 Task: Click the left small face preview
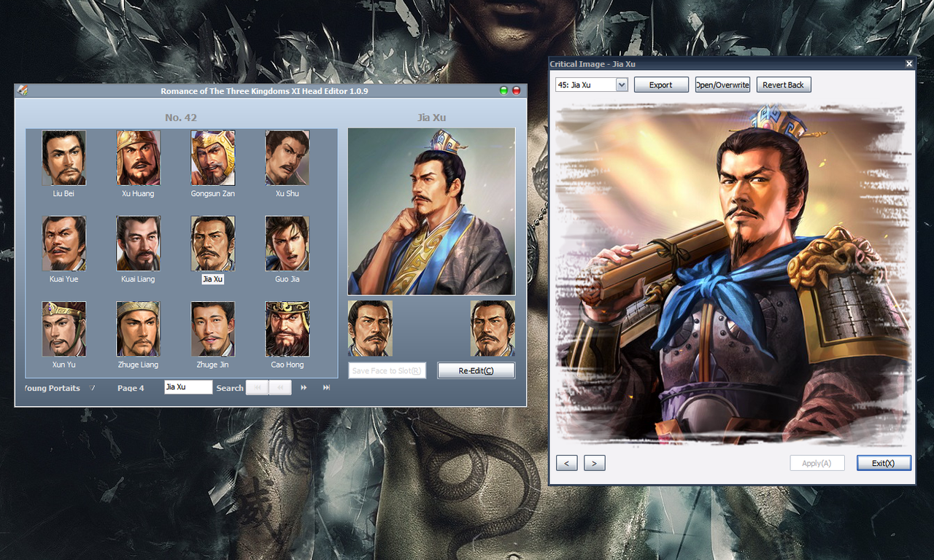370,328
